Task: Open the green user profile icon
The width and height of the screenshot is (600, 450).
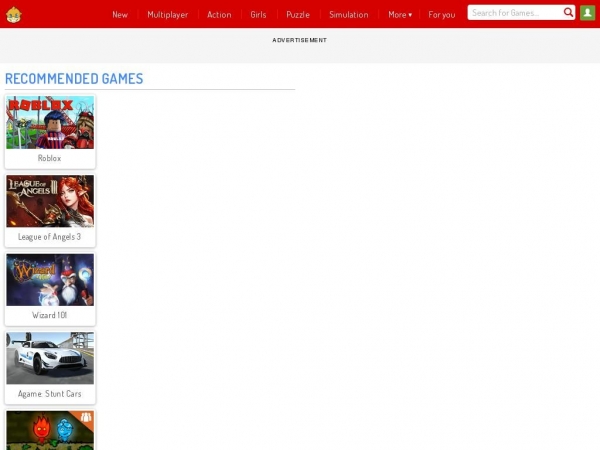Action: [587, 13]
